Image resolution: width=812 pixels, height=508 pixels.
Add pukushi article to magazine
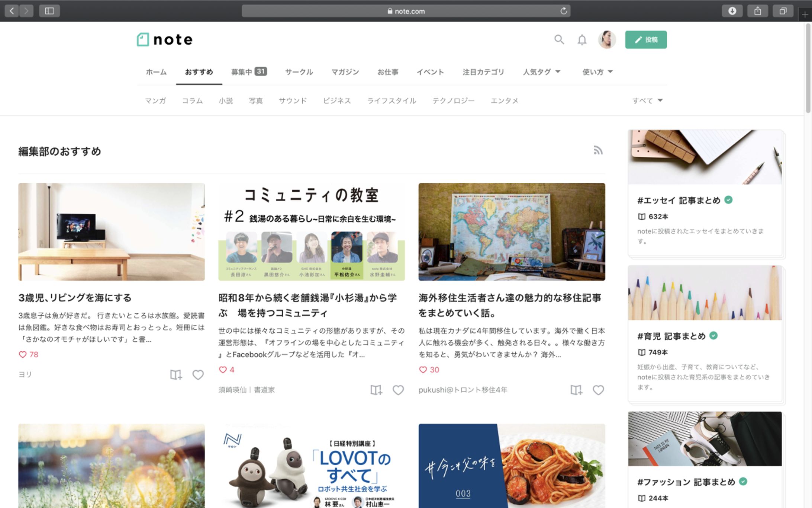click(x=576, y=390)
